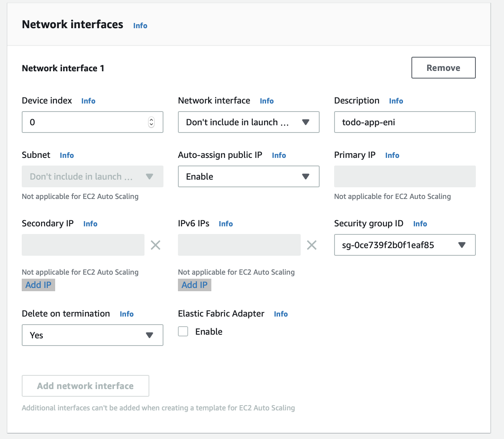Remove Network interface 1
504x439 pixels.
pyautogui.click(x=443, y=68)
